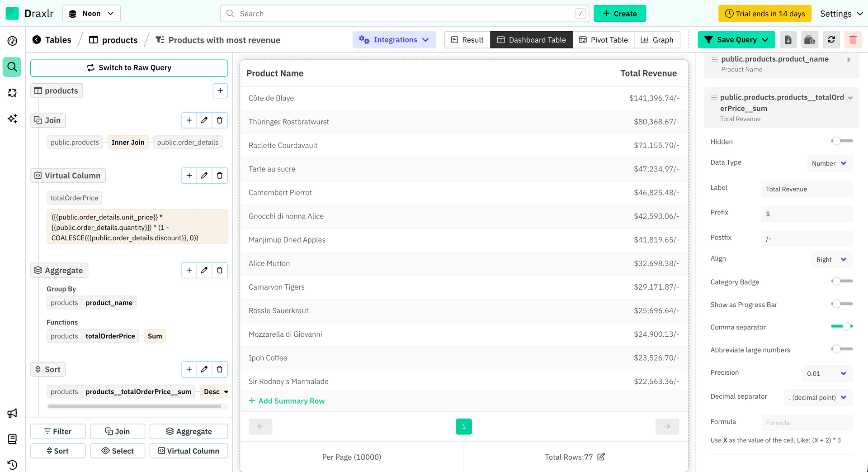Click the announcements megaphone icon in sidebar

(12, 413)
